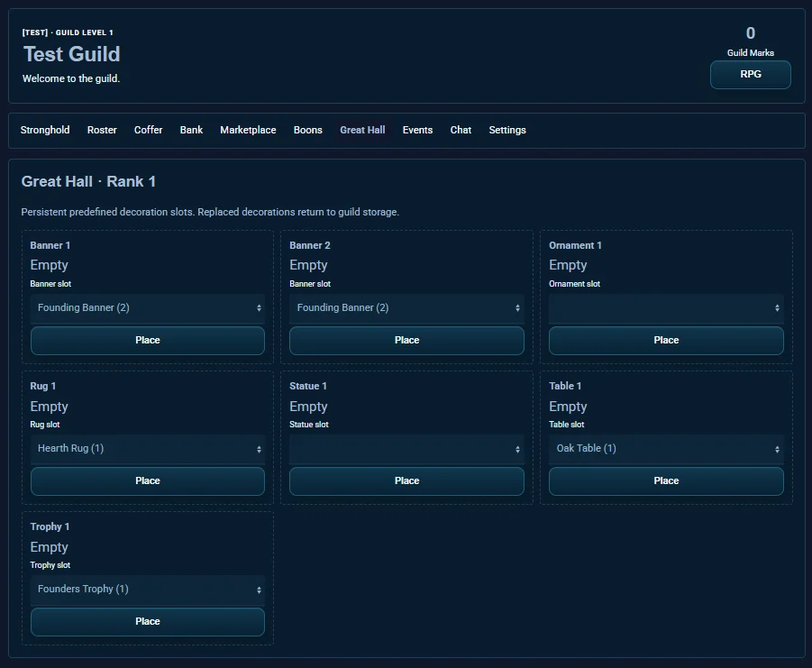The height and width of the screenshot is (668, 812).
Task: Click the Test Guild title
Action: pyautogui.click(x=72, y=54)
